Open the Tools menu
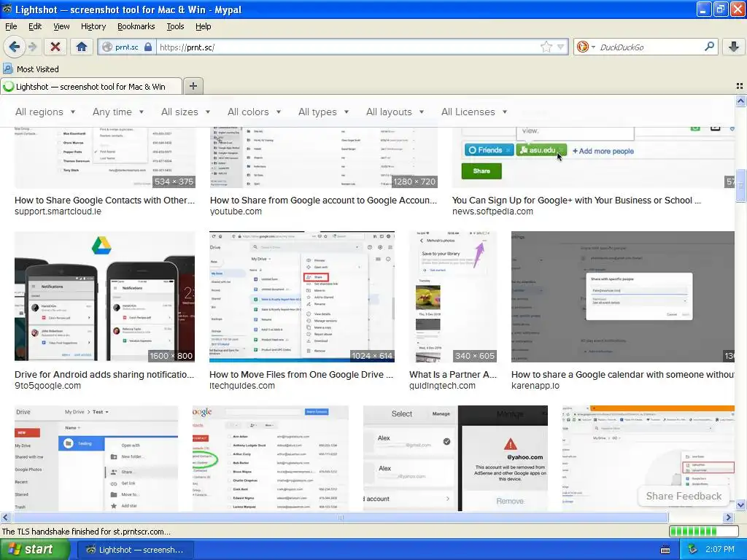The width and height of the screenshot is (747, 560). pyautogui.click(x=175, y=26)
